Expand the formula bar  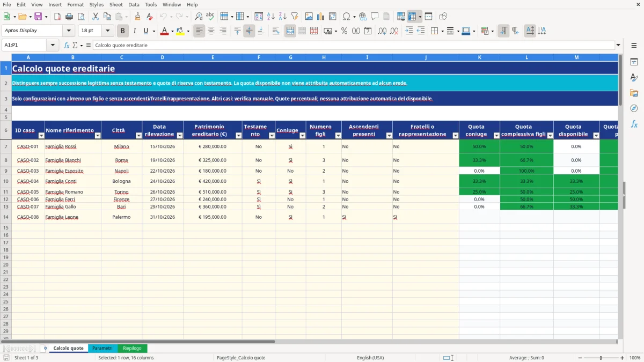(618, 45)
